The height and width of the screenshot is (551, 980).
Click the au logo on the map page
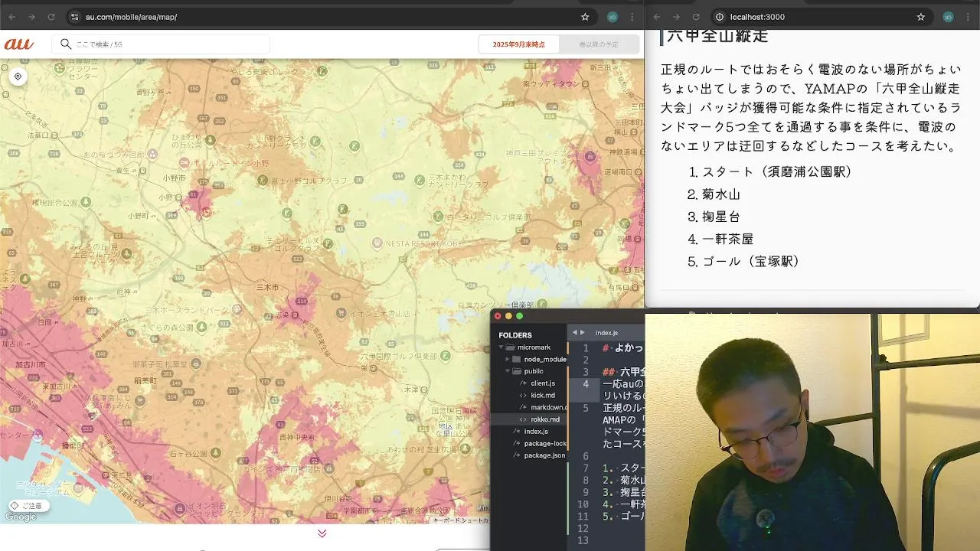[19, 44]
